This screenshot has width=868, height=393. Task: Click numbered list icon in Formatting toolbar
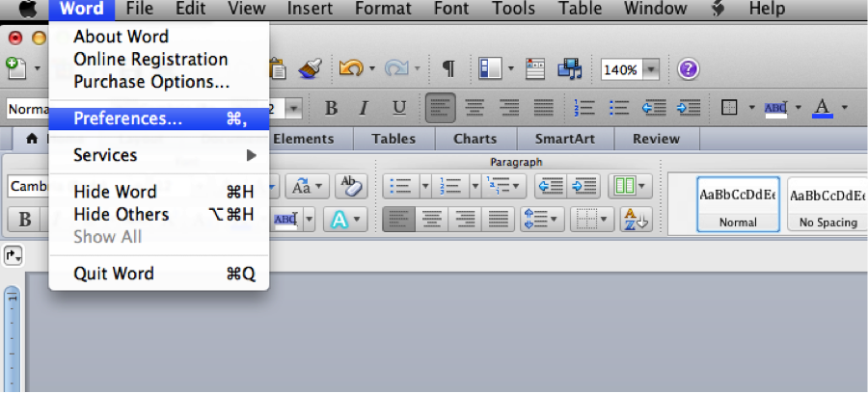pos(584,107)
